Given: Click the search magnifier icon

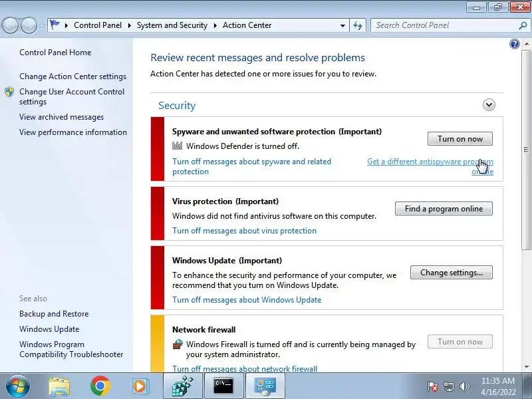Looking at the screenshot, I should pos(523,25).
